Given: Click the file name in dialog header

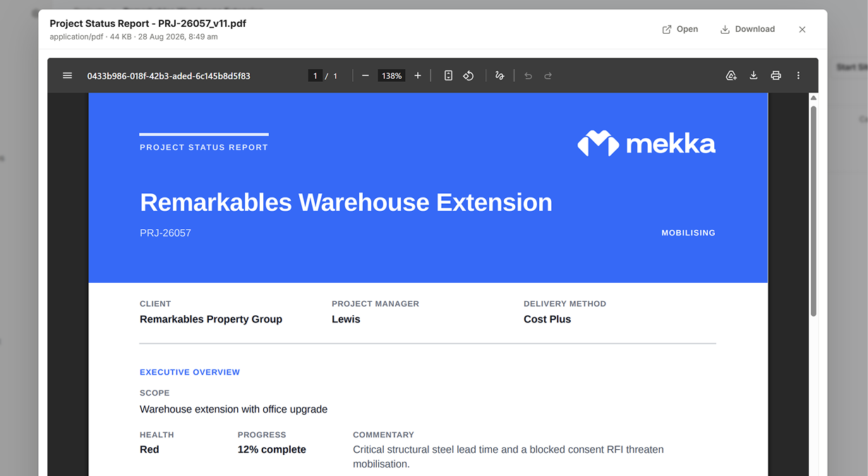Looking at the screenshot, I should point(147,23).
